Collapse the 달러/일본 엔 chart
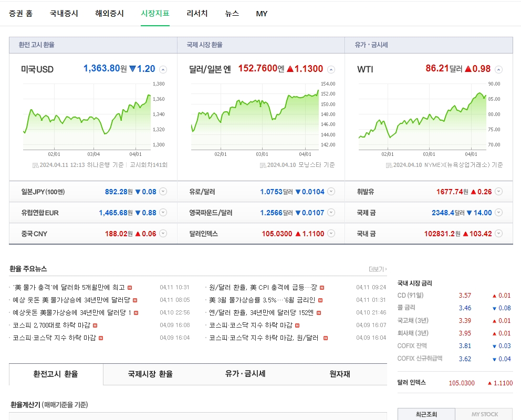The height and width of the screenshot is (420, 521). pos(331,69)
